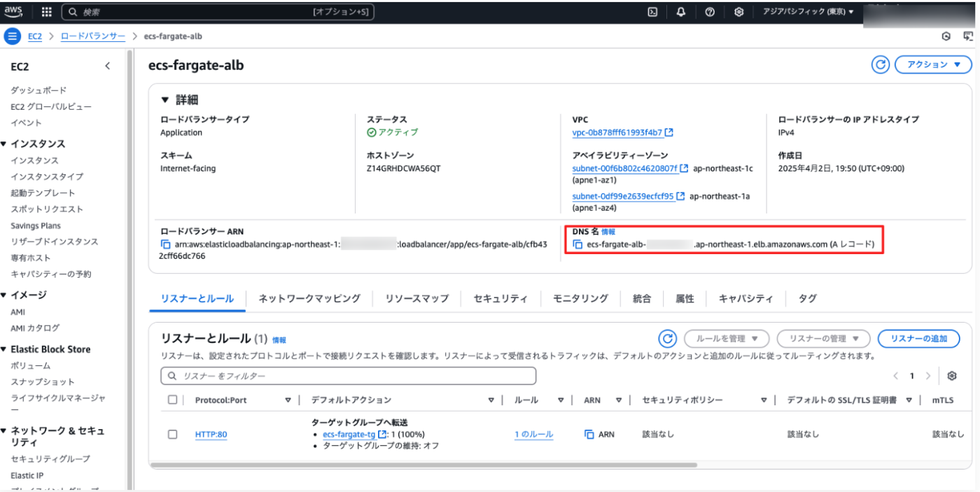Open the HTTP:80 listener link
This screenshot has height=492, width=980.
[211, 435]
